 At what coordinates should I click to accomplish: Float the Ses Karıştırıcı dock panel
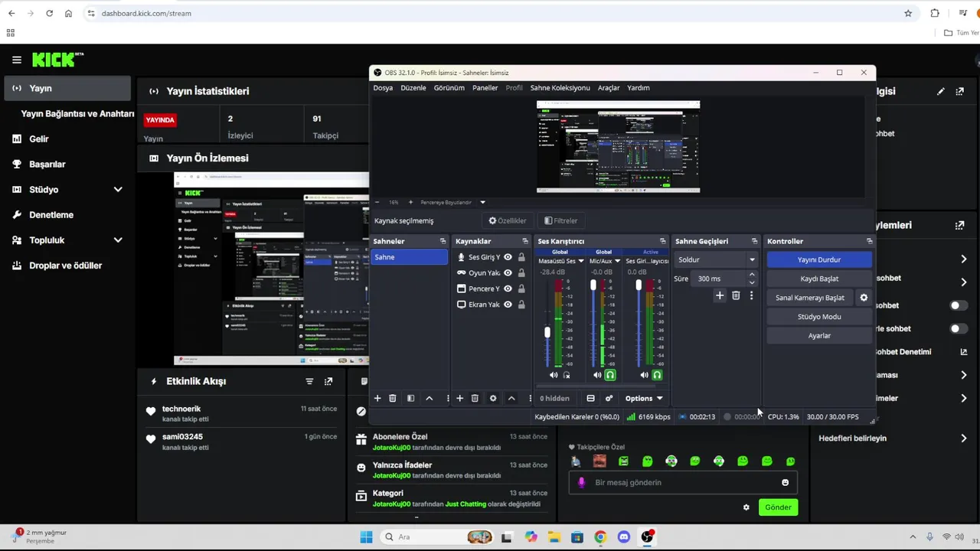point(662,241)
